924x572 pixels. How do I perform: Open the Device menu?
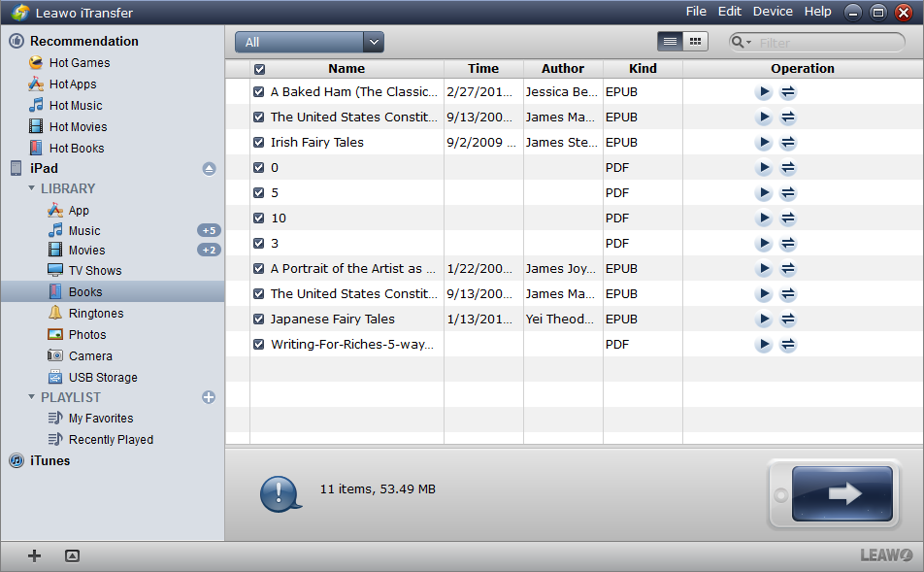pyautogui.click(x=773, y=11)
